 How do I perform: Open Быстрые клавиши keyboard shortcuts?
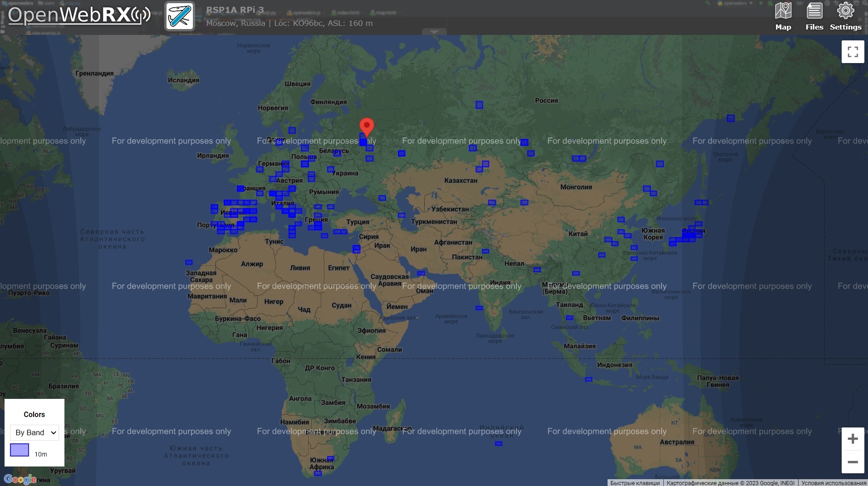(x=635, y=483)
